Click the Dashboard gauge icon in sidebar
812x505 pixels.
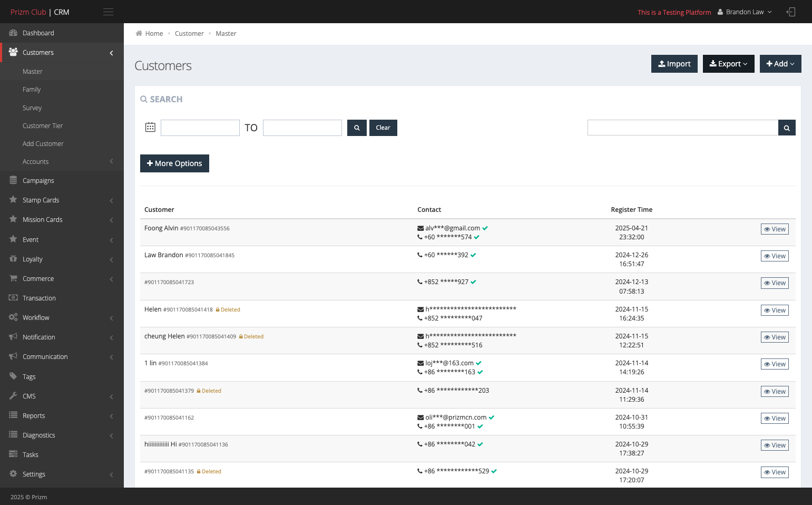click(13, 33)
